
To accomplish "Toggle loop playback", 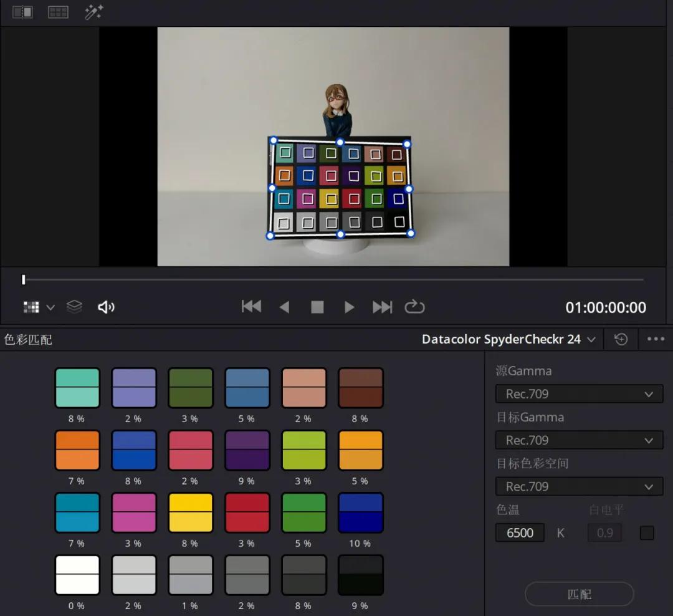I will [x=414, y=307].
